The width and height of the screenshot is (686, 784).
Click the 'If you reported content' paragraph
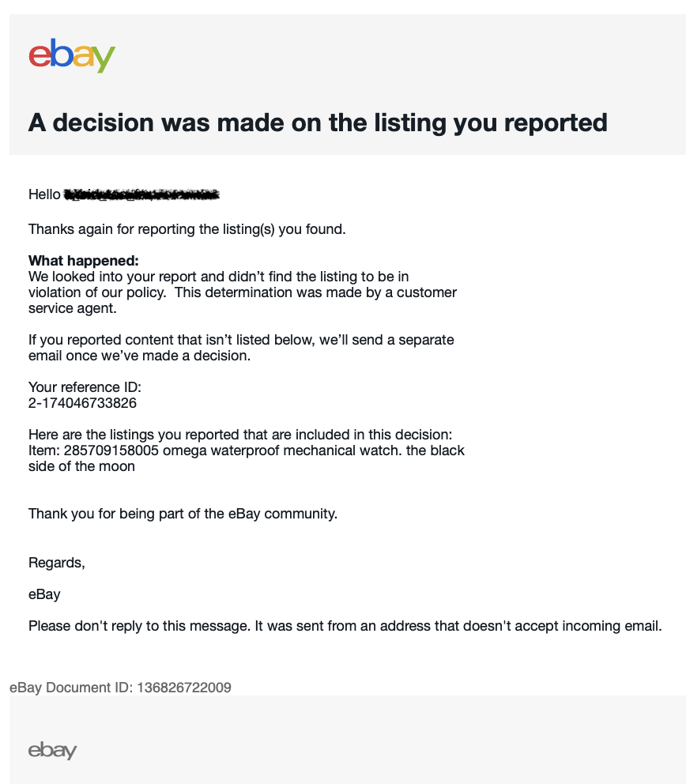pyautogui.click(x=241, y=348)
